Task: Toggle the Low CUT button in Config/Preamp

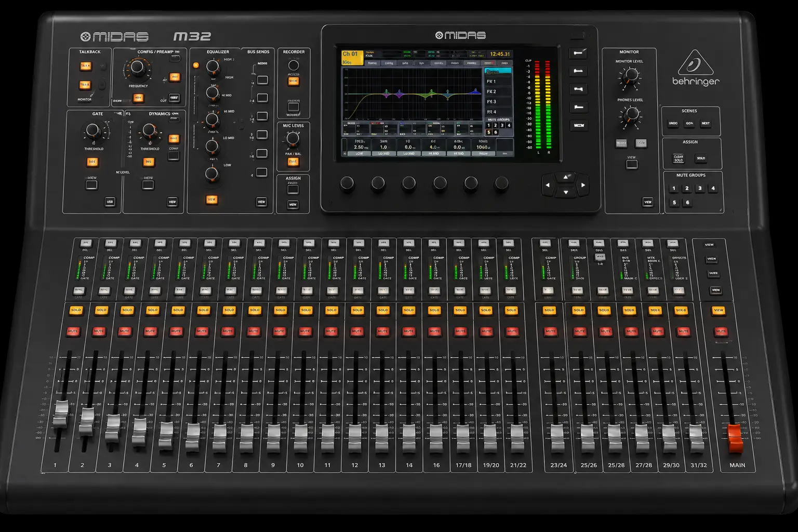Action: click(174, 98)
